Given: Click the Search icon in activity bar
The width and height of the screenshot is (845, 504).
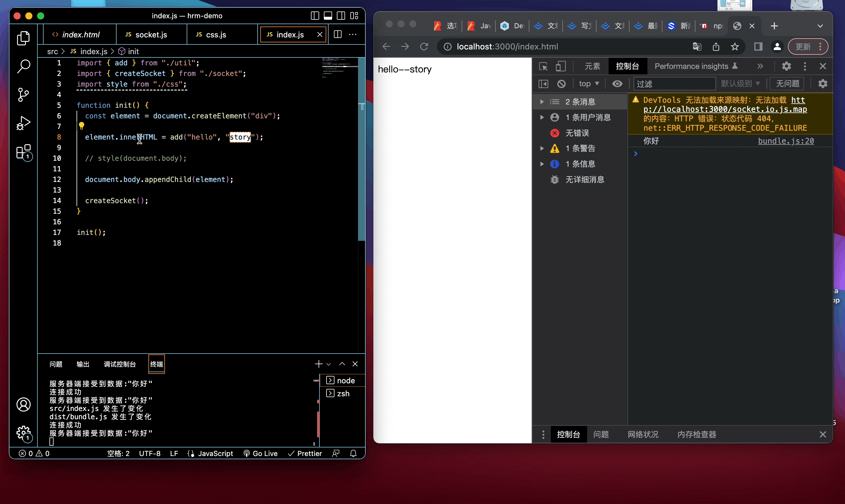Looking at the screenshot, I should point(23,66).
